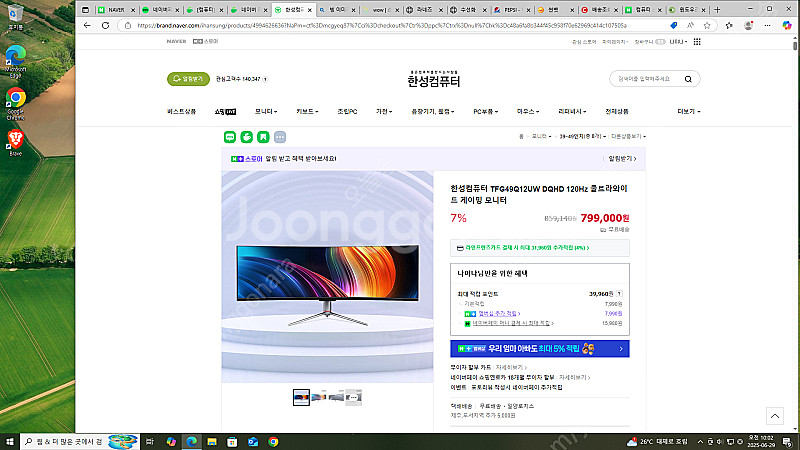Open the 베스트상품 menu item
The height and width of the screenshot is (450, 800).
(182, 111)
